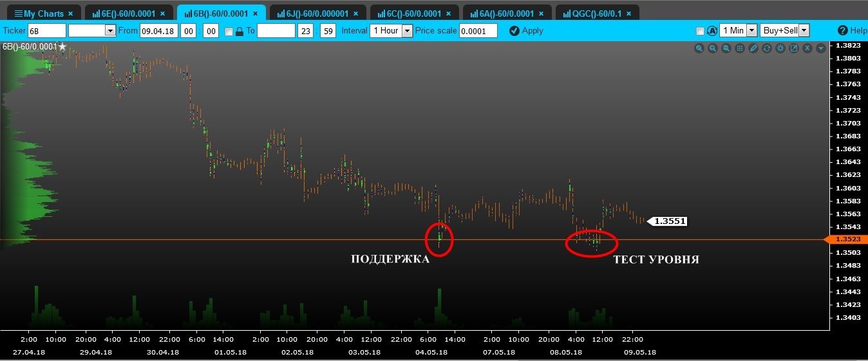Viewport: 868px width, 361px height.
Task: Open the grid layout icon
Action: click(x=740, y=48)
